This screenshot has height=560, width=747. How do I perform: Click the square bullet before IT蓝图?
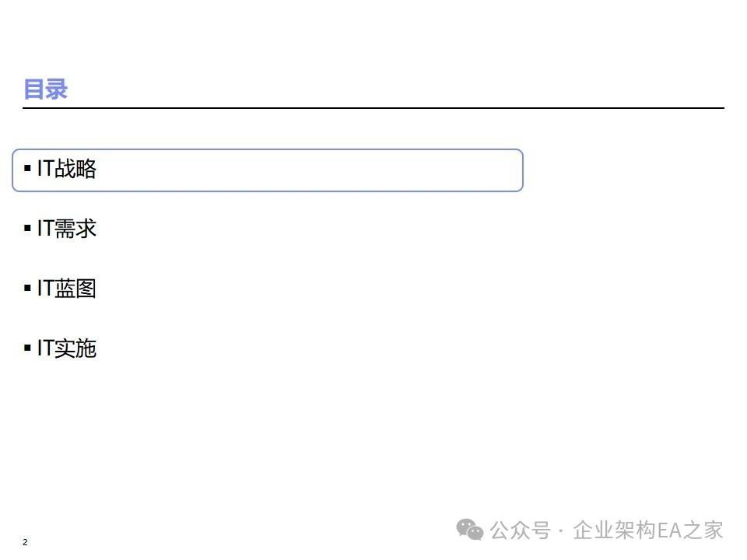(28, 288)
